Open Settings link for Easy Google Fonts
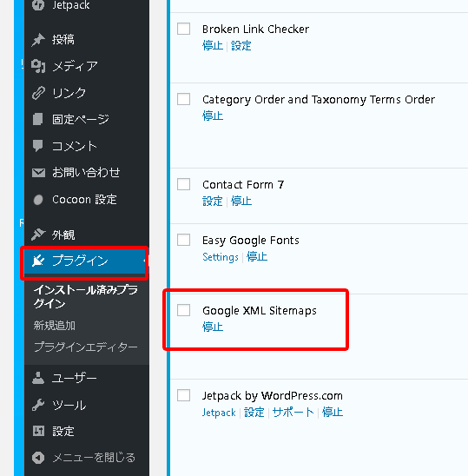The width and height of the screenshot is (468, 476). (221, 257)
